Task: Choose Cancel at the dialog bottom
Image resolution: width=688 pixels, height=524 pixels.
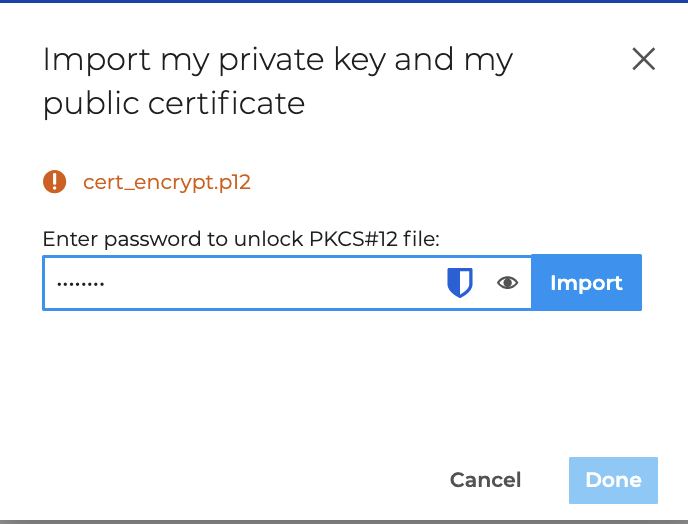Action: (485, 480)
